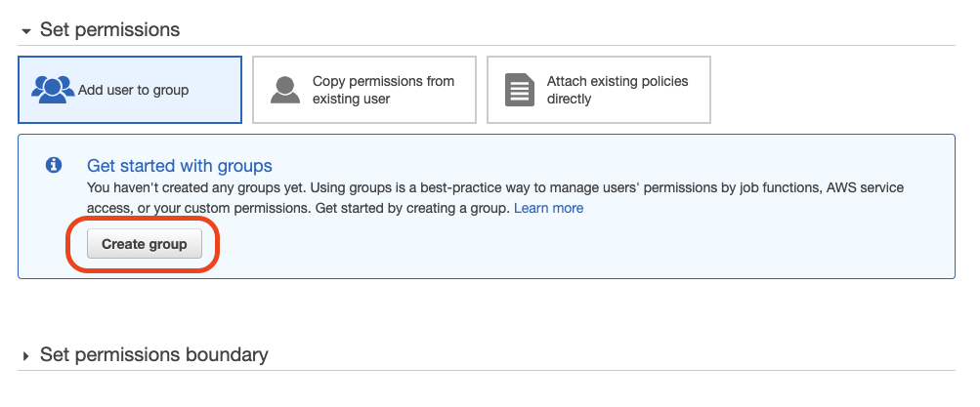Expand the Set permissions boundary arrow
This screenshot has width=980, height=407.
pos(25,356)
